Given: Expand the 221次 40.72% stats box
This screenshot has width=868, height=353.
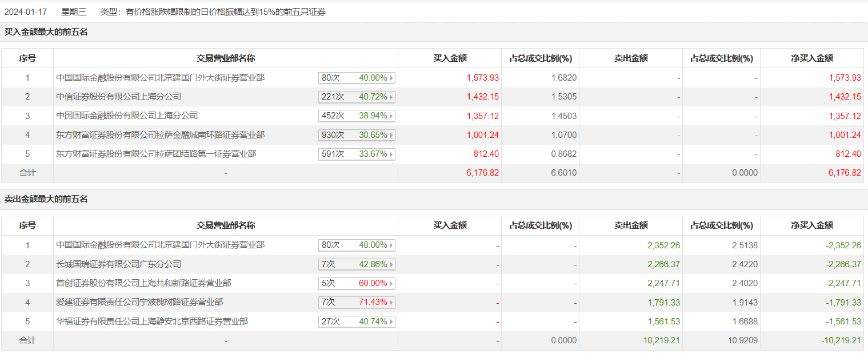Looking at the screenshot, I should click(357, 97).
